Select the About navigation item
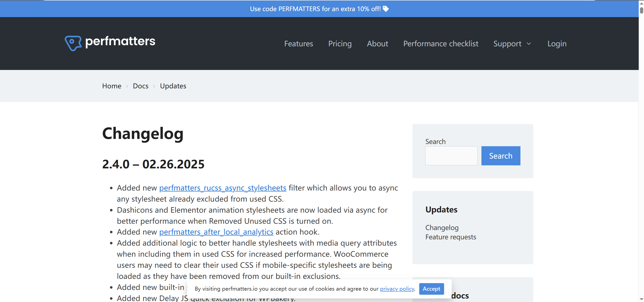 (x=377, y=44)
